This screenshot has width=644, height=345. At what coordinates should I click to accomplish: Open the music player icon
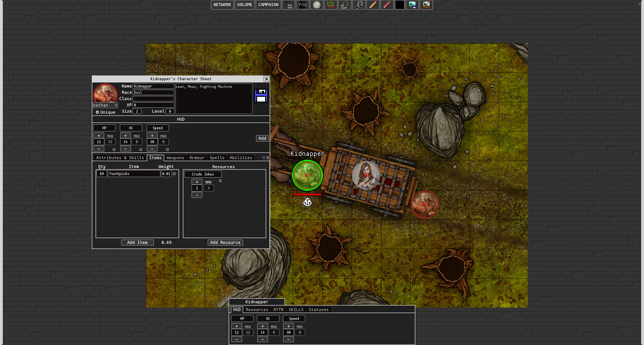click(x=359, y=5)
